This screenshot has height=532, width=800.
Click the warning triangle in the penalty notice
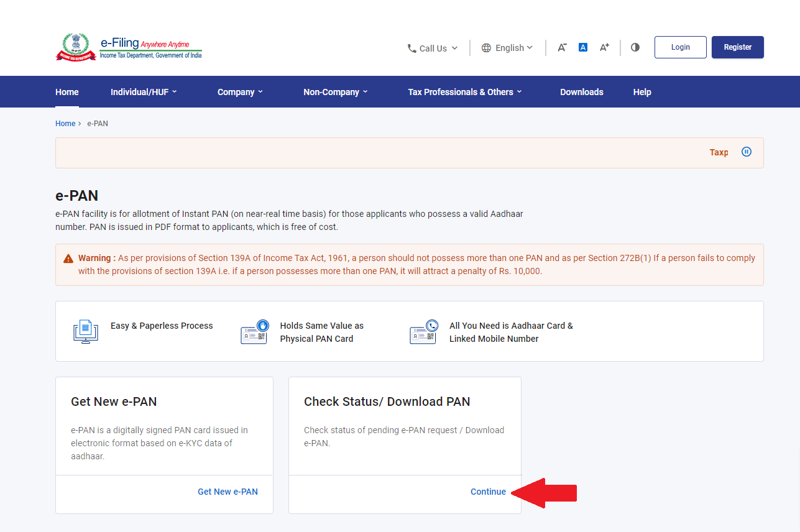pos(68,257)
